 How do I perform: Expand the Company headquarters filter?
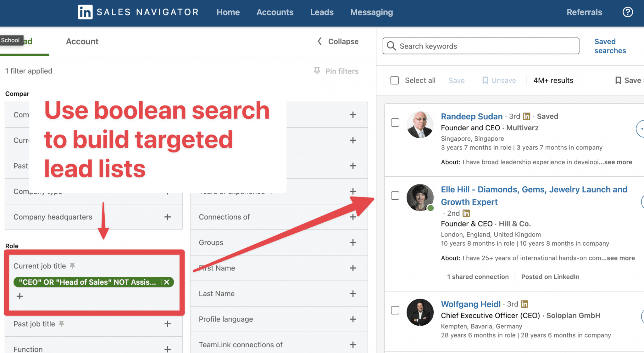168,217
